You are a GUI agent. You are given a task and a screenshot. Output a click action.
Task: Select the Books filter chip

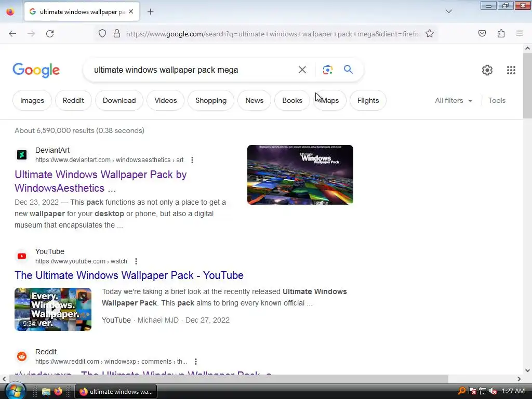tap(292, 100)
